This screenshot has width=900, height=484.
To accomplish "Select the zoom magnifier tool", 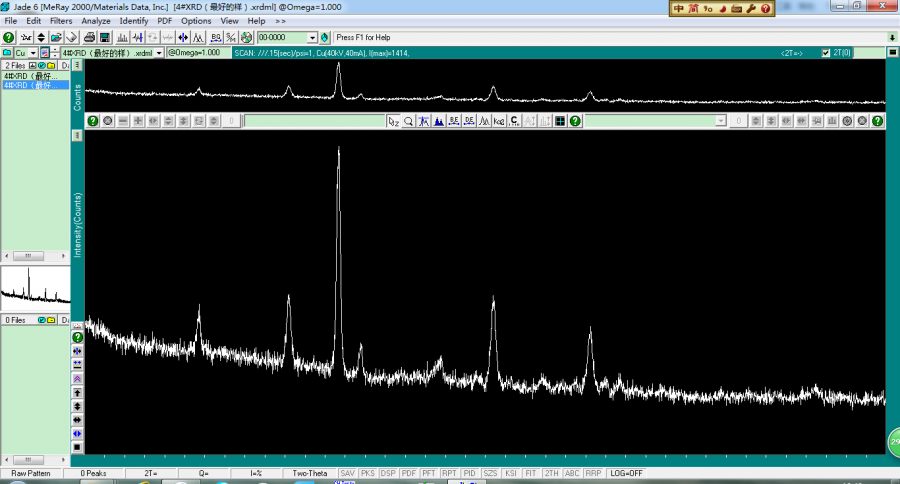I will coord(408,121).
